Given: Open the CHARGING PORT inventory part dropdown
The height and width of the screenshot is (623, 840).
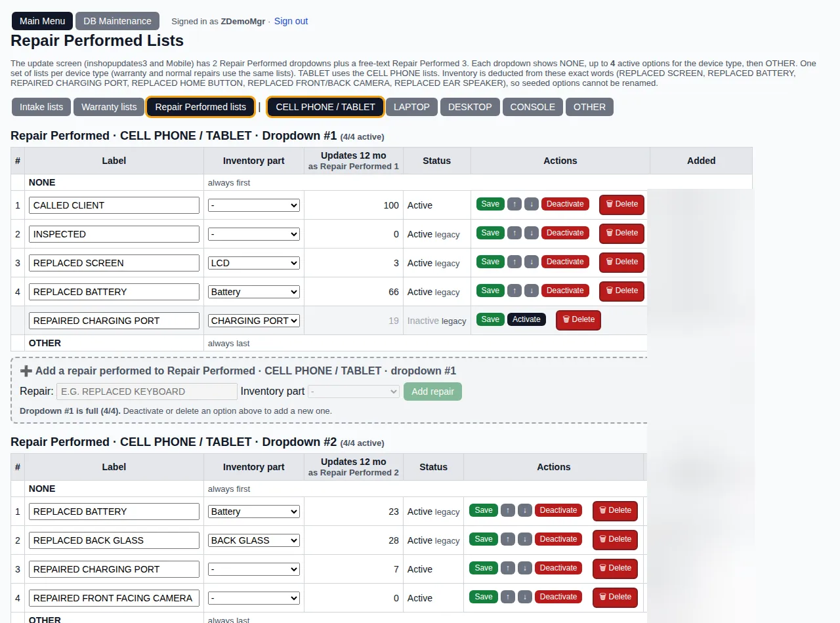Looking at the screenshot, I should pos(254,321).
